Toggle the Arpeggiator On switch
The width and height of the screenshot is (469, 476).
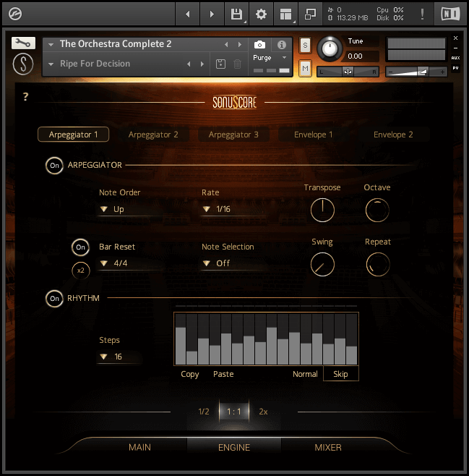point(54,166)
